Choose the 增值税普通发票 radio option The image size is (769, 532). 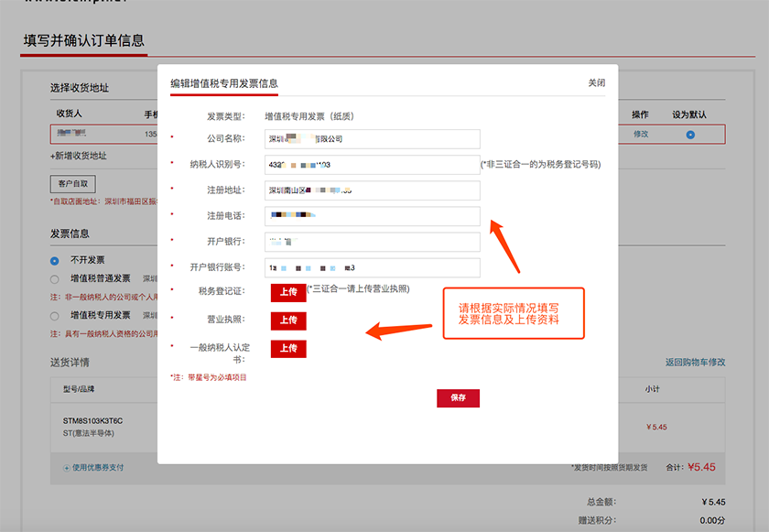(55, 278)
